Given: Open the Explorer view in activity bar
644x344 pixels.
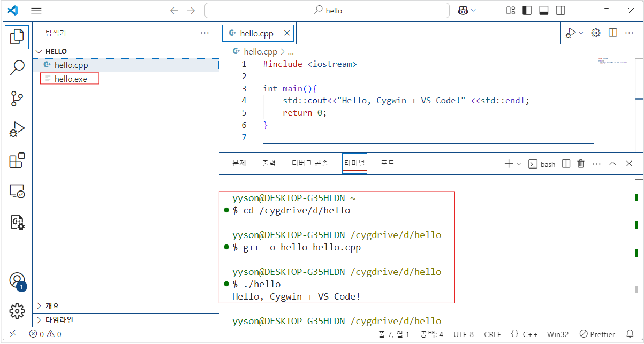Looking at the screenshot, I should pyautogui.click(x=17, y=36).
